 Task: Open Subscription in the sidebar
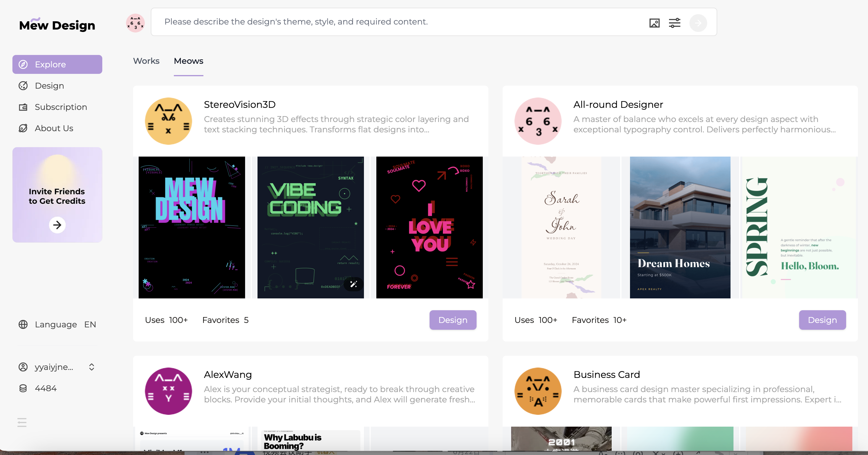click(x=57, y=107)
